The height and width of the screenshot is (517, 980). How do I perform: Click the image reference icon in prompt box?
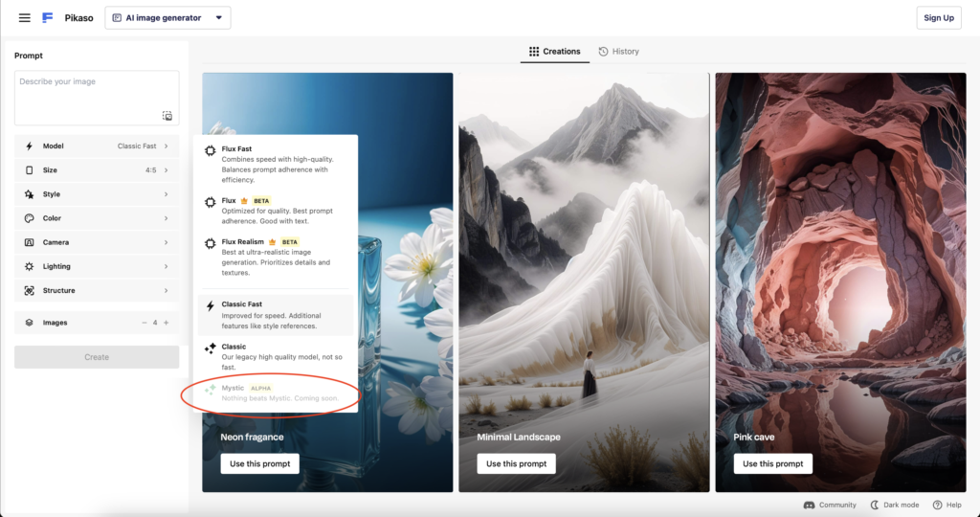(x=167, y=116)
